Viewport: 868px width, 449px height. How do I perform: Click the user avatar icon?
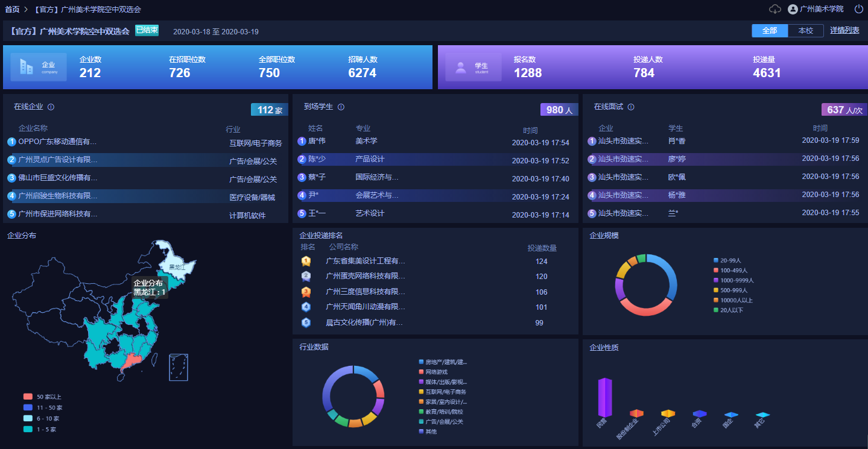point(793,9)
